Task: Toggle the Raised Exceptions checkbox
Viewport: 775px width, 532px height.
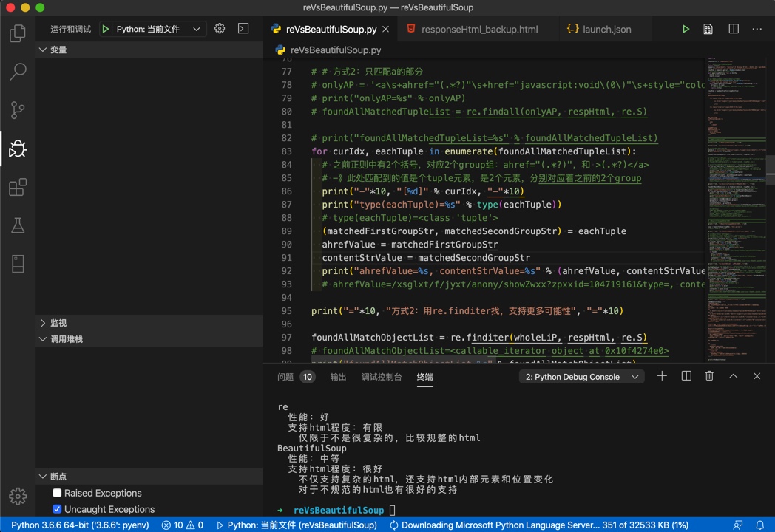Action: 58,493
